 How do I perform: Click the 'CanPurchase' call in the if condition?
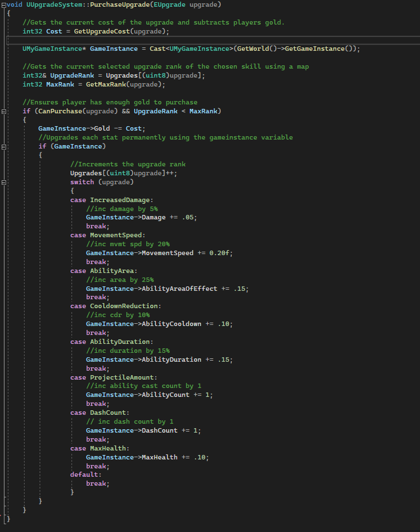pos(60,111)
